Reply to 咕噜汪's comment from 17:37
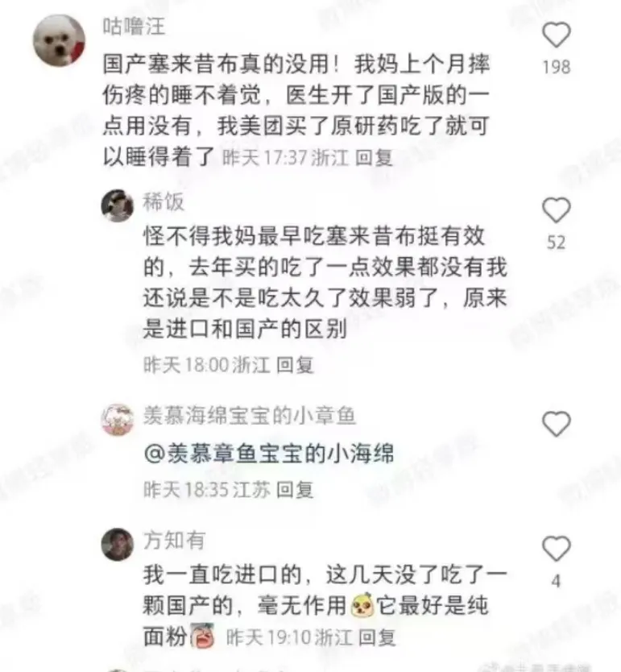Screen dimensions: 621x672 point(374,158)
